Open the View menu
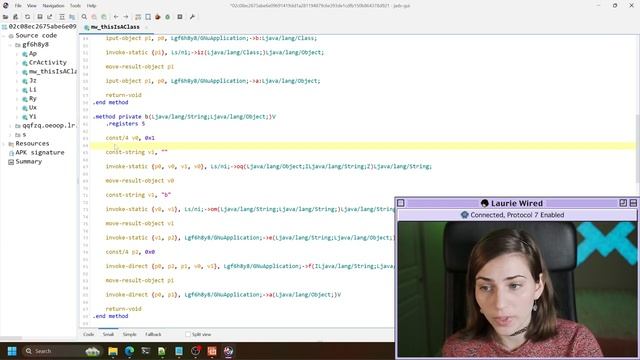The image size is (640, 360). (31, 6)
